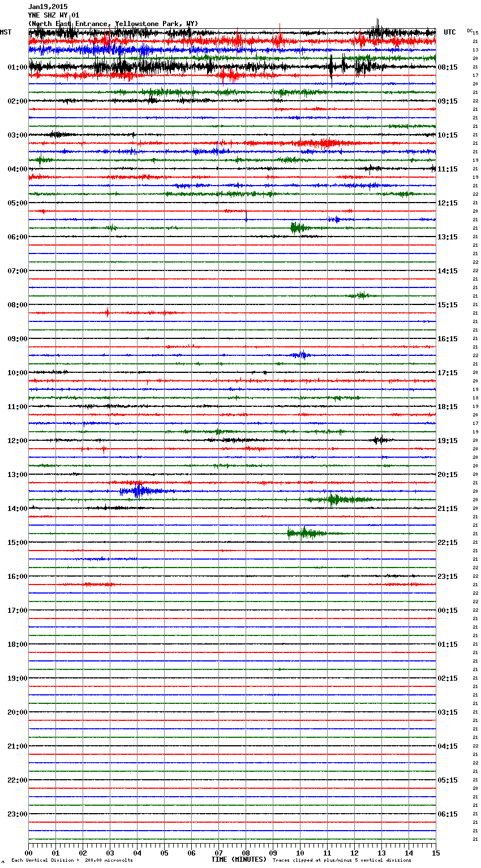Viewport: 481px width, 868px height.
Task: Click the 10:00 MST time label
Action: (x=18, y=373)
